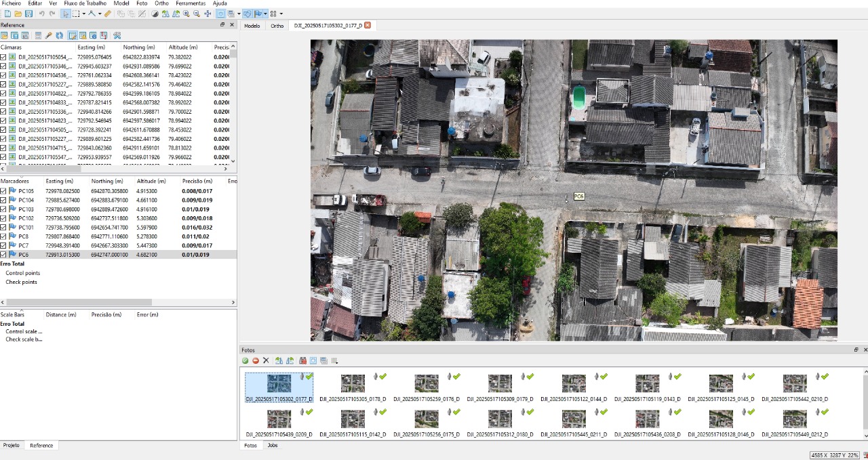Viewport: 868px width, 460px height.
Task: Undo the last action via the toolbar arrow
Action: pos(41,14)
